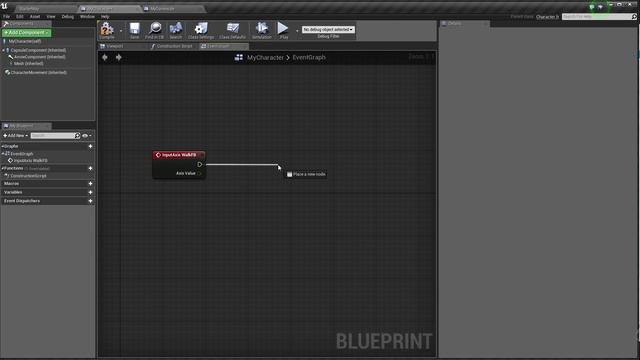
Task: Open the compile options dropdown arrow
Action: coord(120,31)
